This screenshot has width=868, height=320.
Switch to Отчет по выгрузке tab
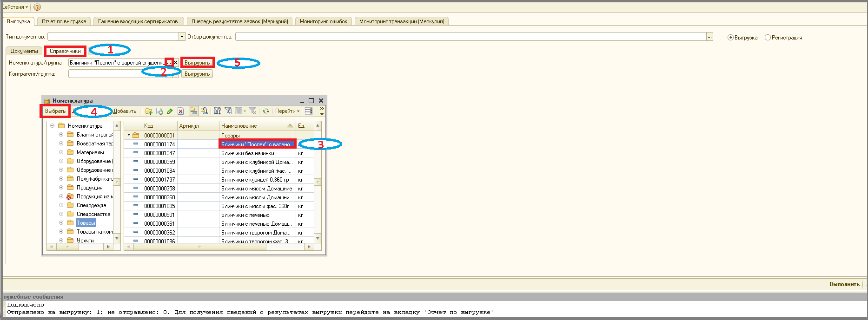tap(64, 21)
